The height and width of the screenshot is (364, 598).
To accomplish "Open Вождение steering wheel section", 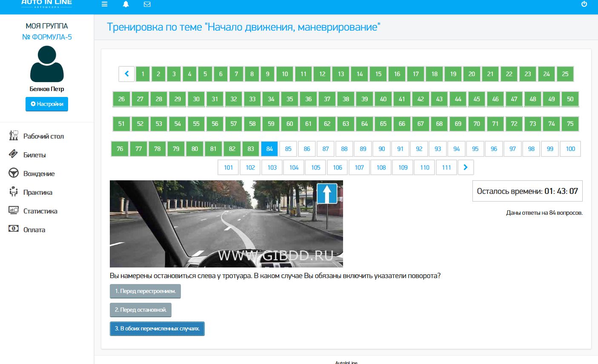I will (39, 173).
